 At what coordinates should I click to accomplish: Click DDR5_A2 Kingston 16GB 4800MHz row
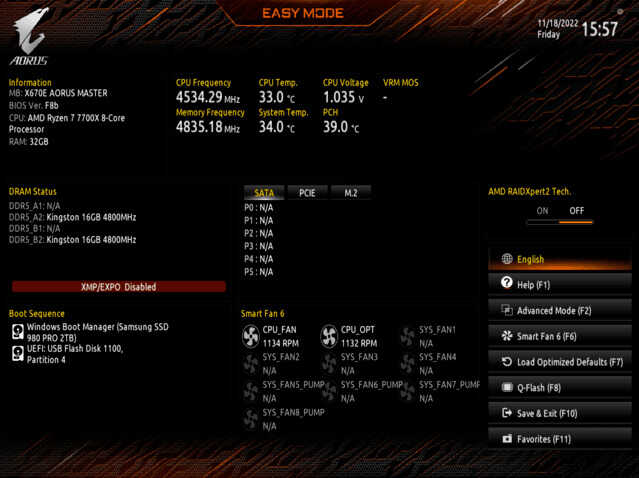pos(73,217)
